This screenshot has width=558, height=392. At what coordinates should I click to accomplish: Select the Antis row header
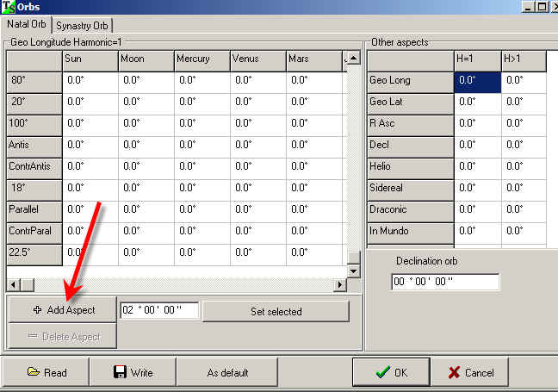34,145
